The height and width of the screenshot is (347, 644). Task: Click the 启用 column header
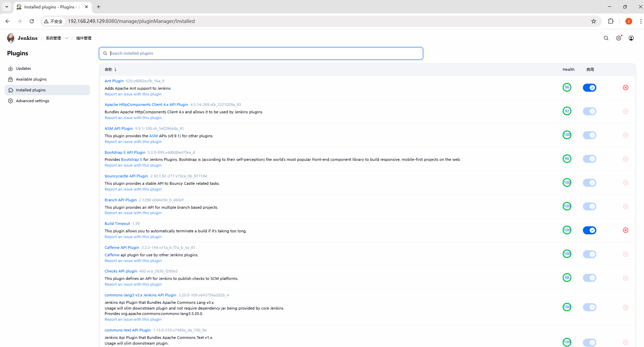coord(590,69)
